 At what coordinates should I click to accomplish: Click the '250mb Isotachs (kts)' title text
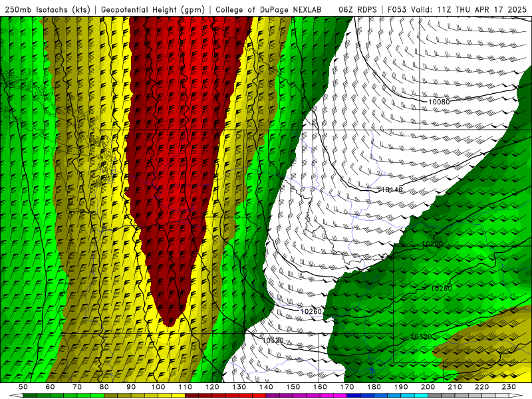coord(47,10)
